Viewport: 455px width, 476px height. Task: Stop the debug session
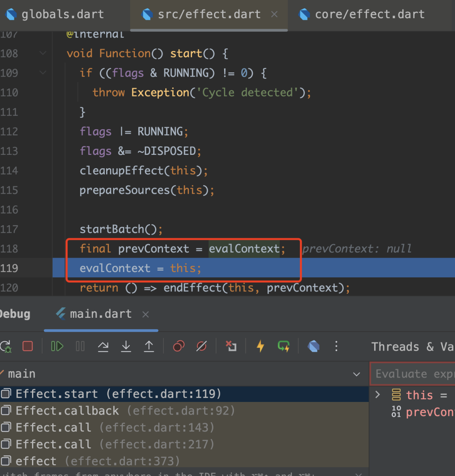28,346
